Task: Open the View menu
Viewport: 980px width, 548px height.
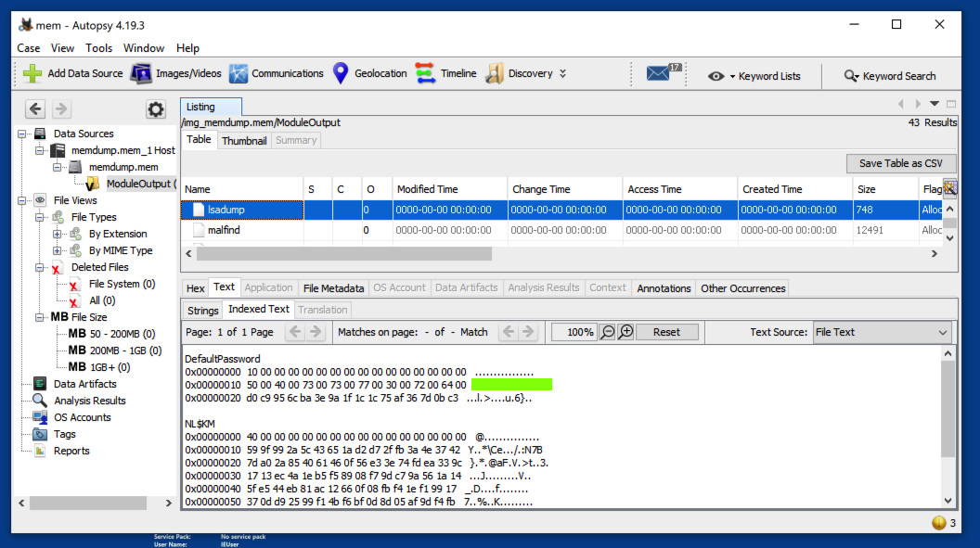Action: click(x=62, y=48)
